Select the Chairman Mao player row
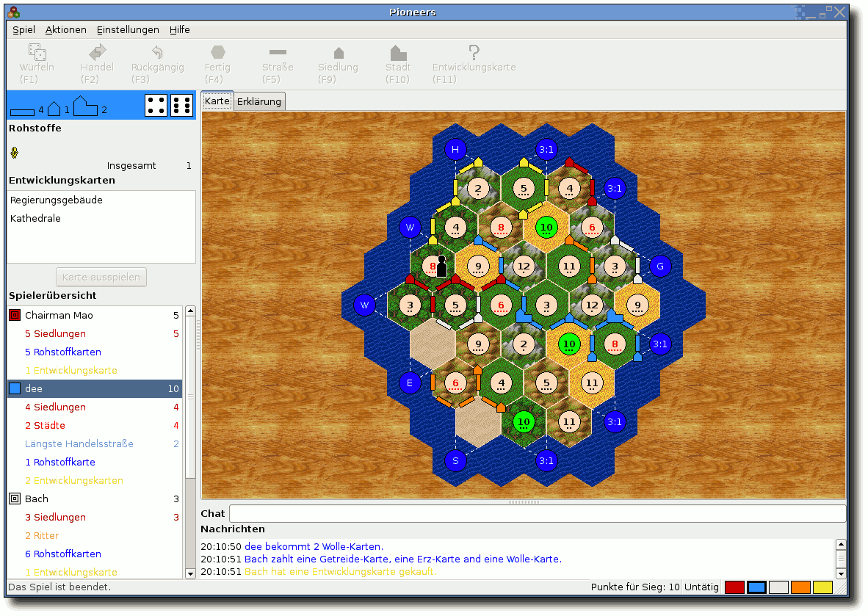Screen dimensions: 868x616 pos(95,315)
